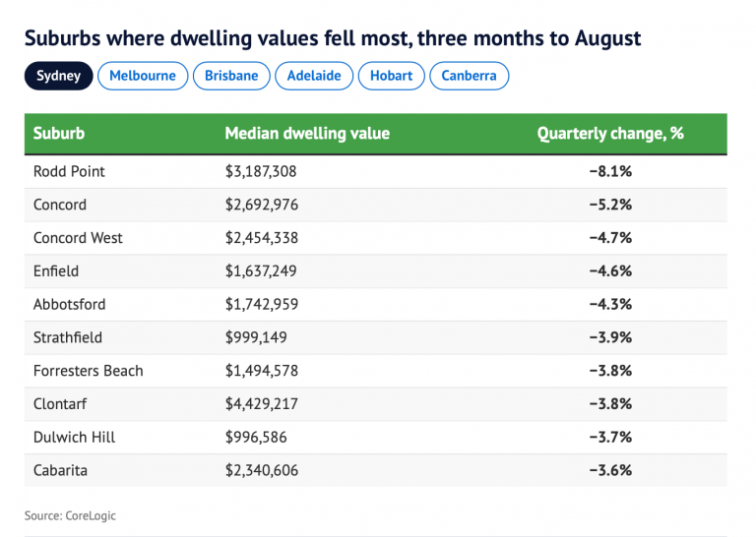
Task: Show Adelaide suburbs data
Action: tap(312, 76)
